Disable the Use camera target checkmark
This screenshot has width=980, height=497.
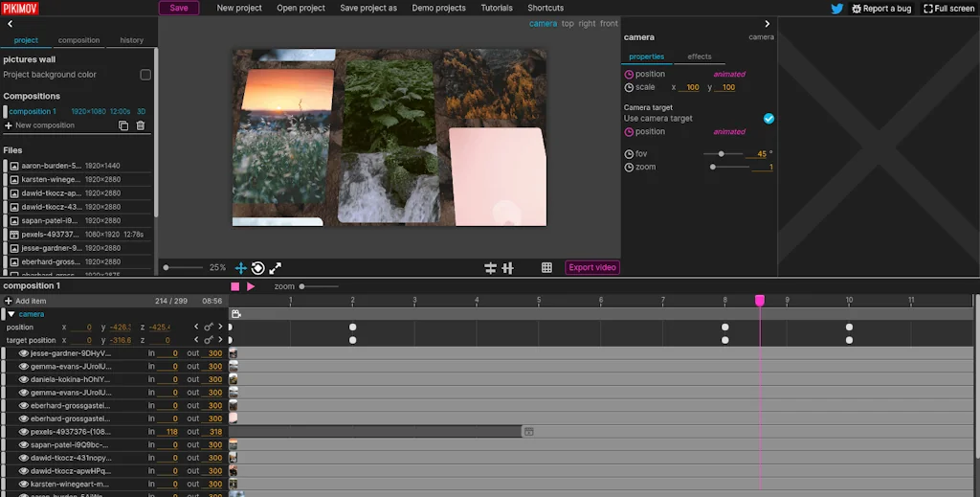pyautogui.click(x=768, y=119)
